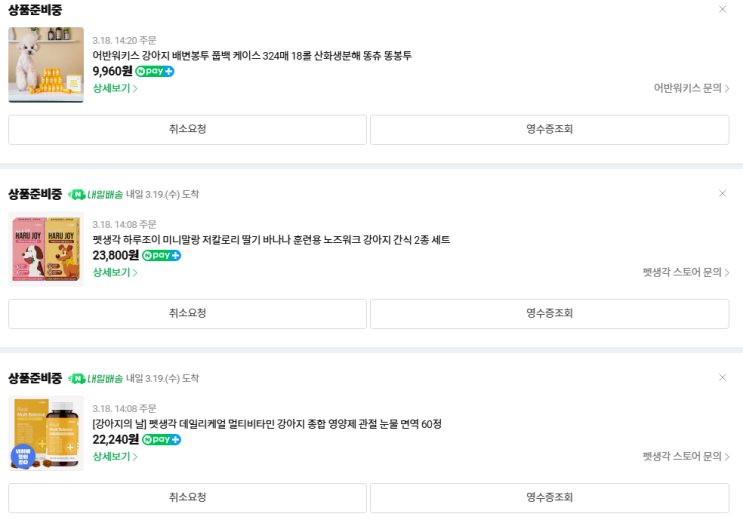Screen dimensions: 743x523
Task: Click the N pay badge beside 22,240원
Action: pos(161,439)
